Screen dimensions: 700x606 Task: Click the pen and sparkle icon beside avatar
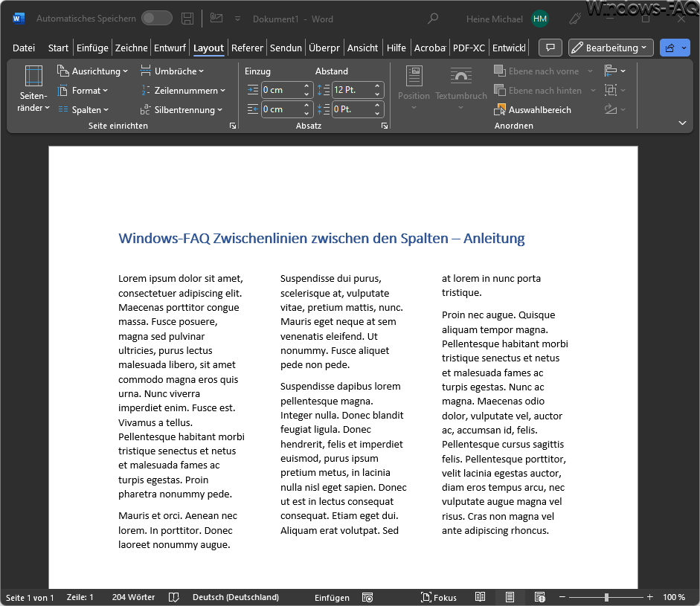575,19
